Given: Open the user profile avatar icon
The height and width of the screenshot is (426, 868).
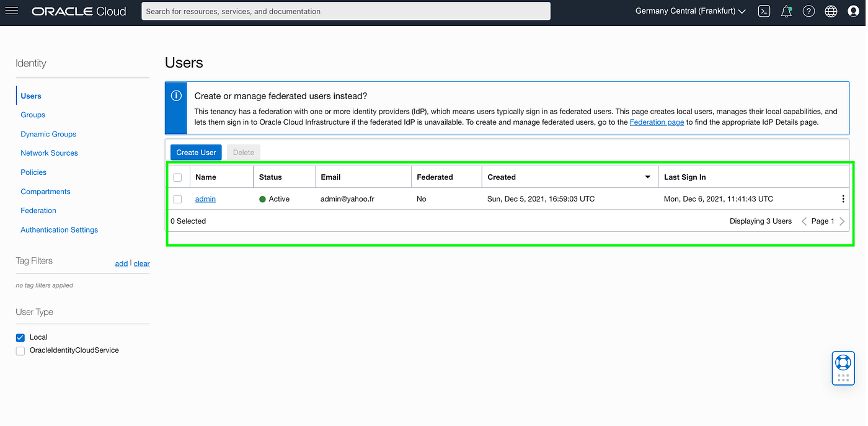Looking at the screenshot, I should [x=852, y=11].
